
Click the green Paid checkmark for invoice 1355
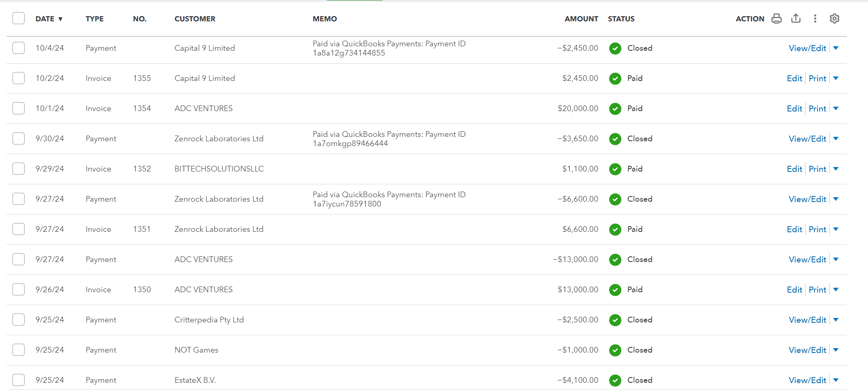(x=615, y=78)
